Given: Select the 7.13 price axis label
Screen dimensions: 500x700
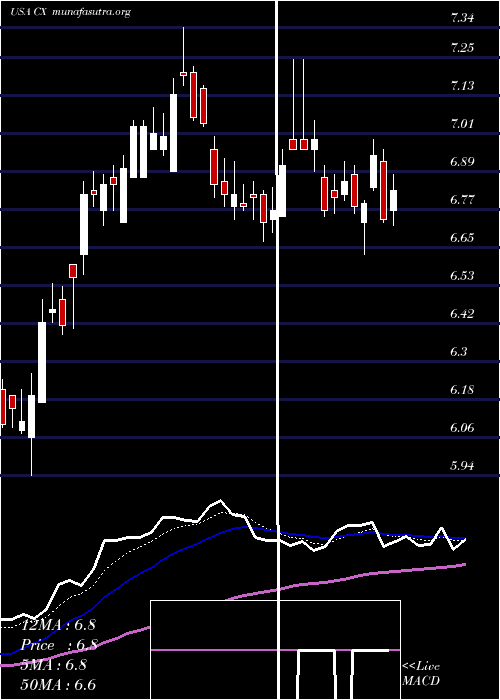Looking at the screenshot, I should tap(462, 86).
